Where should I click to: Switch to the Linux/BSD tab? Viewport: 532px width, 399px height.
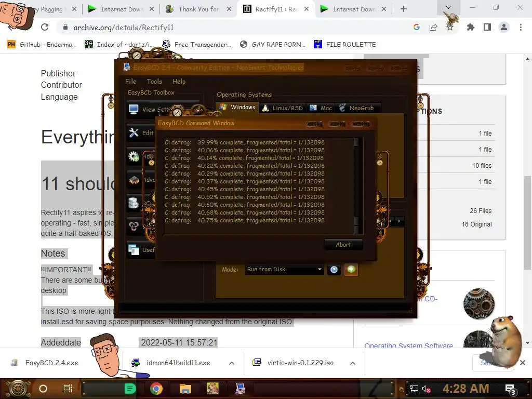(x=282, y=108)
